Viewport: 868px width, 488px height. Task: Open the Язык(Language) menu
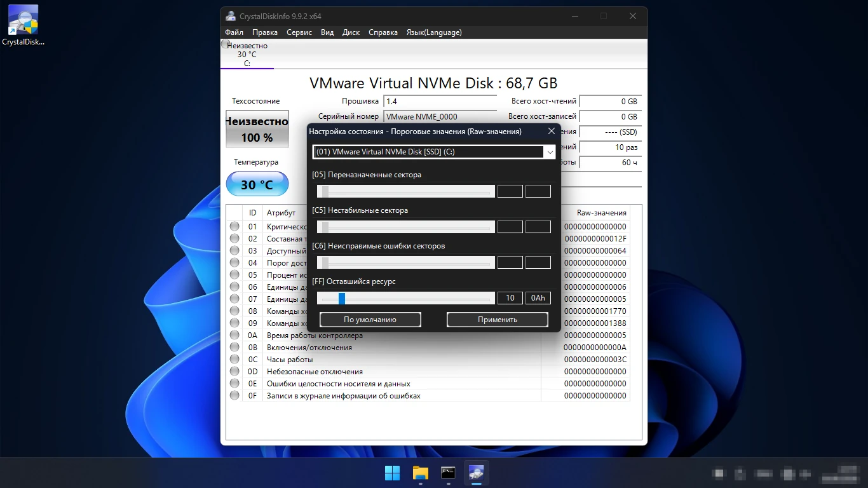tap(434, 32)
